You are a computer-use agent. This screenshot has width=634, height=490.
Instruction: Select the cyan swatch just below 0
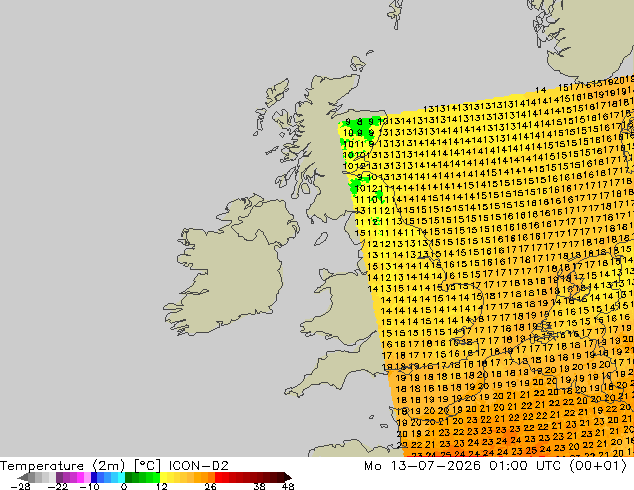coord(122,477)
